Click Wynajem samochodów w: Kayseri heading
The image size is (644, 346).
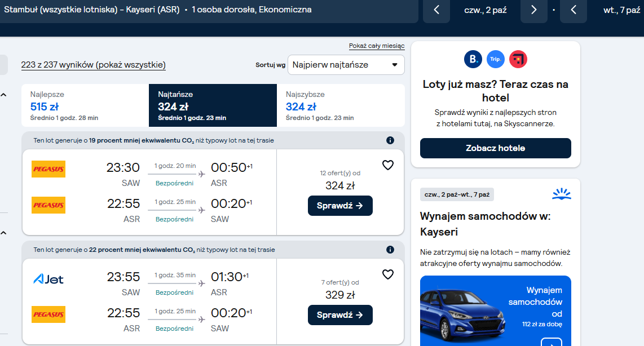(485, 224)
